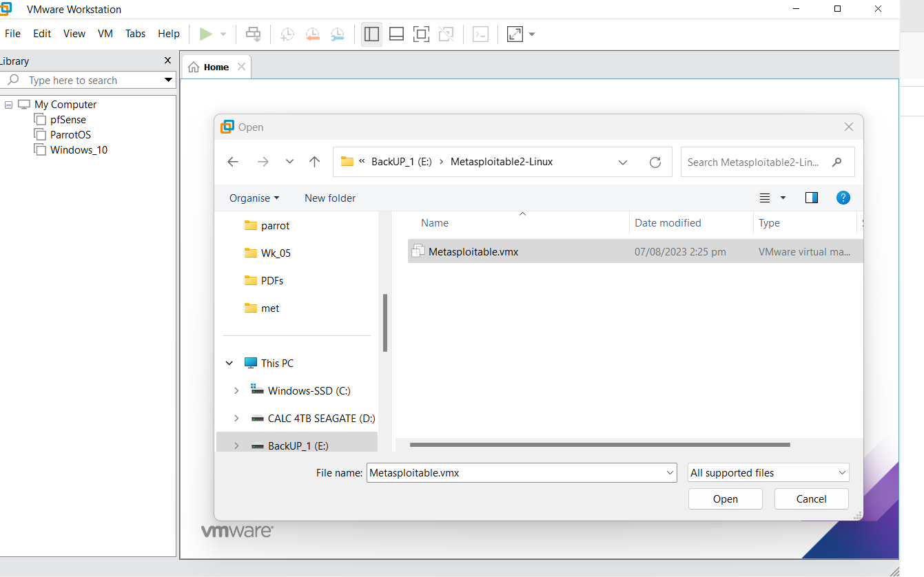Image resolution: width=924 pixels, height=577 pixels.
Task: Click the blue Help icon
Action: (x=843, y=198)
